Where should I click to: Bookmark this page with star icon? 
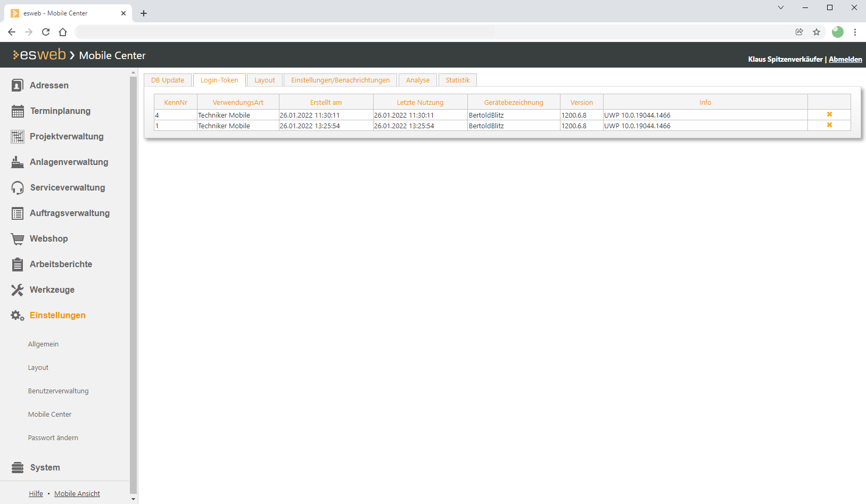[816, 32]
